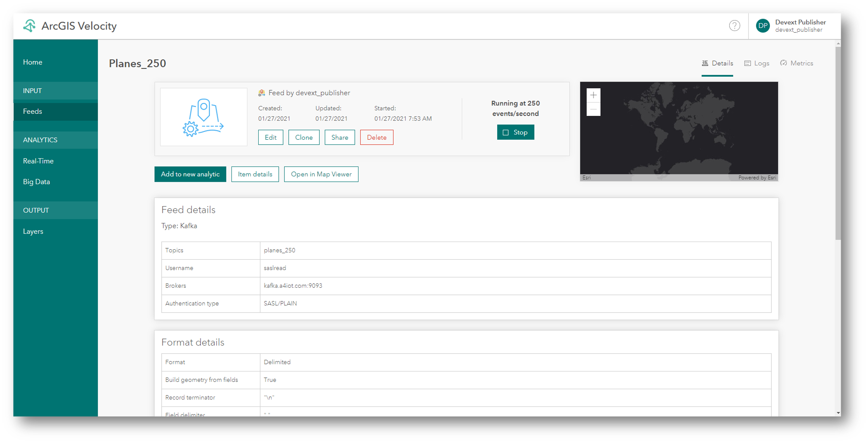This screenshot has height=444, width=868.
Task: Switch to the Big Data section
Action: tap(36, 181)
